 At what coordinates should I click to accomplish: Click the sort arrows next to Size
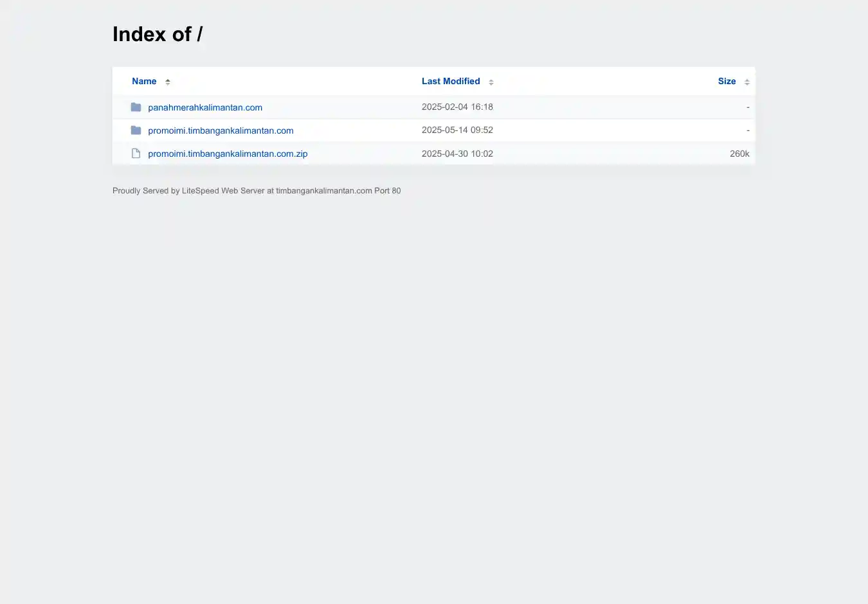tap(747, 82)
